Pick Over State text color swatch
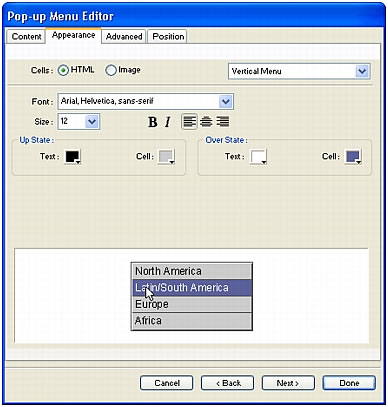Screen dimensions: 388x407 259,157
